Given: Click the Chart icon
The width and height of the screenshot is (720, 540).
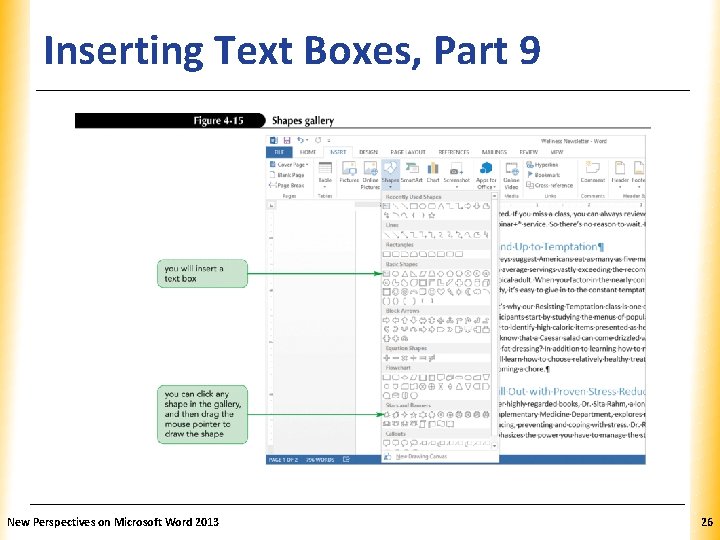Looking at the screenshot, I should point(433,168).
